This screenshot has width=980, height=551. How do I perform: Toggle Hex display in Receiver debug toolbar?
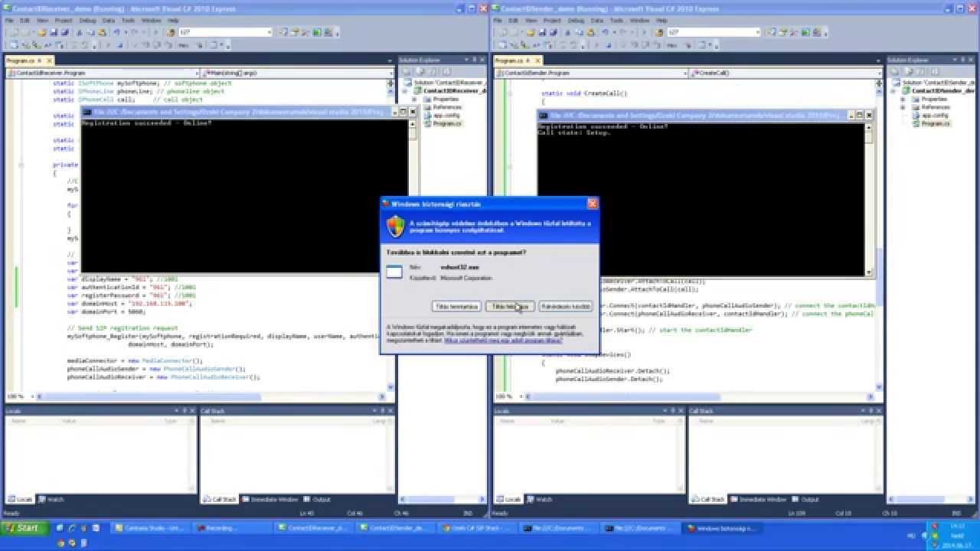point(184,45)
